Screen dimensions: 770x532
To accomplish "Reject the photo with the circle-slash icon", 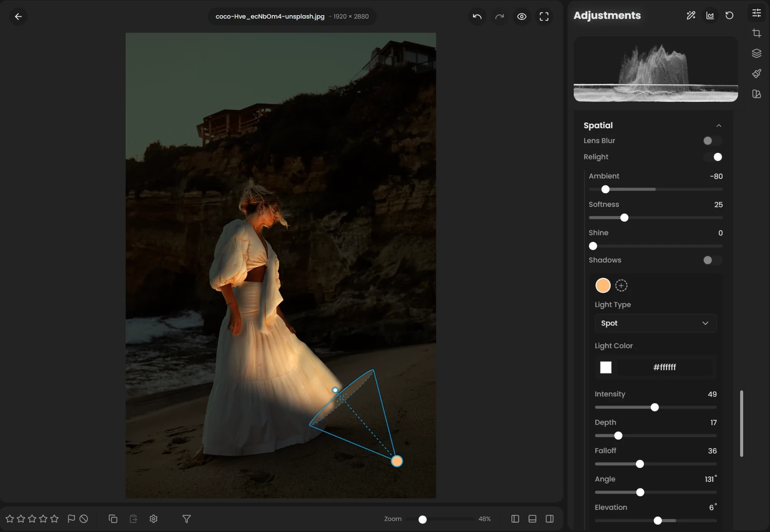I will tap(84, 519).
